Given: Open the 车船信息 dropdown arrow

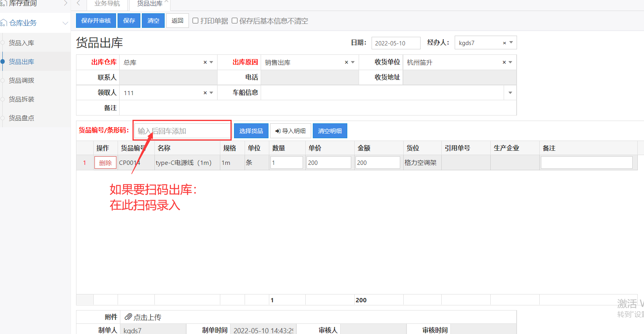Looking at the screenshot, I should [510, 93].
